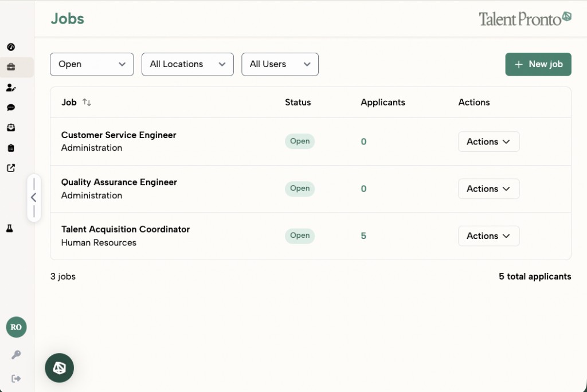Viewport: 587px width, 392px height.
Task: Click the Actions column header
Action: pyautogui.click(x=474, y=102)
